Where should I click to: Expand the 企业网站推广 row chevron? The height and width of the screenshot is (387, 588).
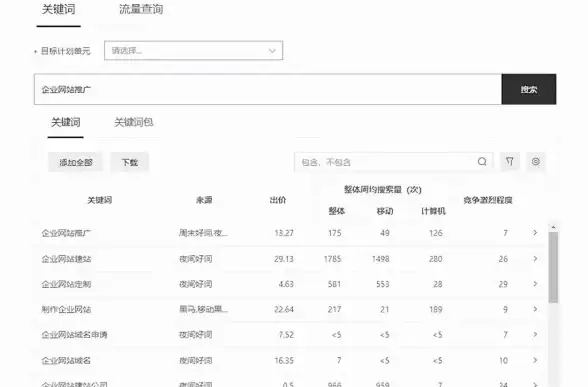coord(535,233)
